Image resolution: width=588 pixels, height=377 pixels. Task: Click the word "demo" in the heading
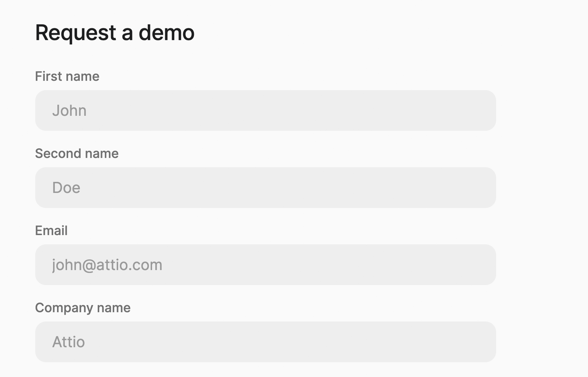click(166, 33)
